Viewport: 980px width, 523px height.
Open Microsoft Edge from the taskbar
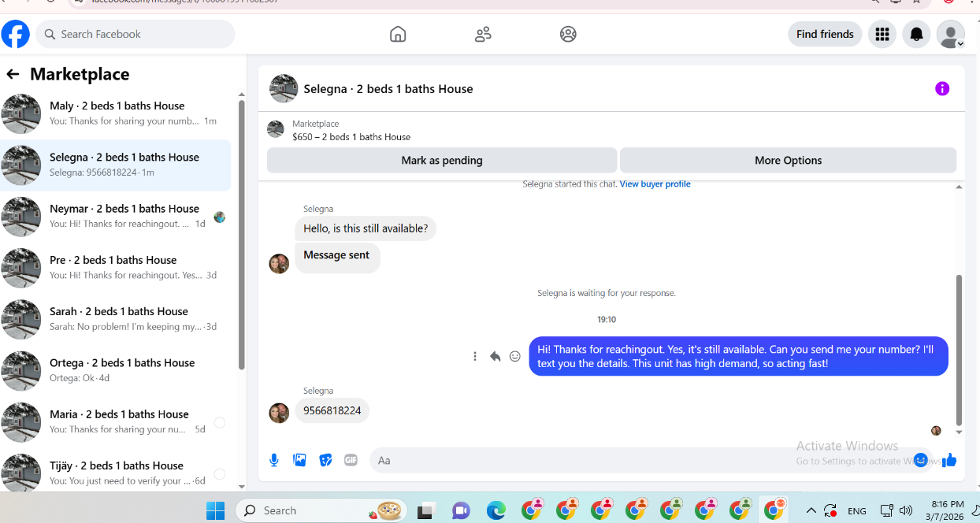point(496,510)
